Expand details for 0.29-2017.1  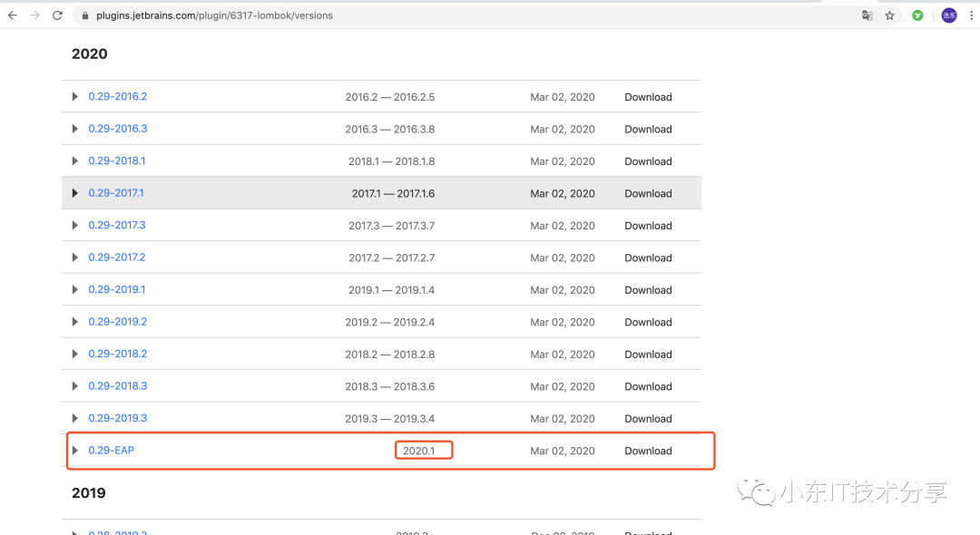point(75,193)
